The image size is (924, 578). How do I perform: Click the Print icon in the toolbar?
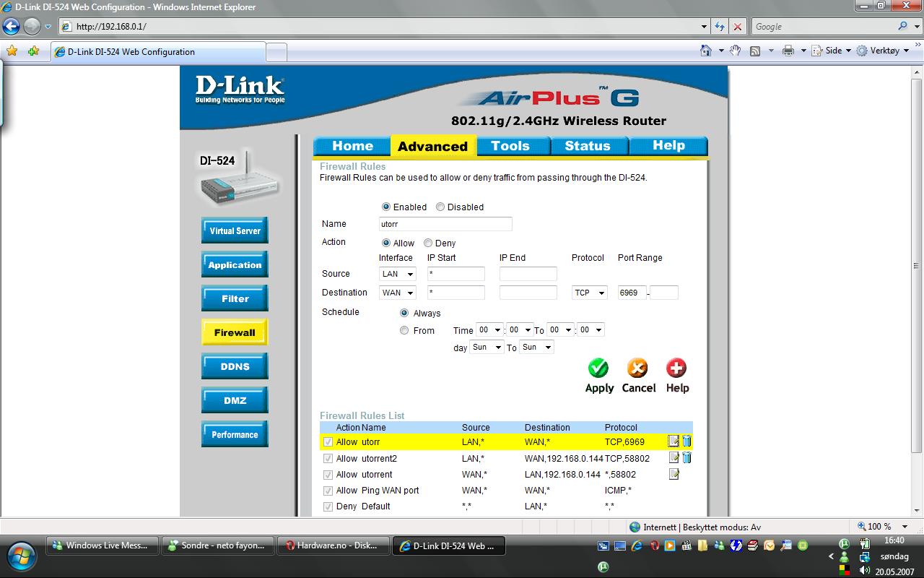[x=788, y=51]
